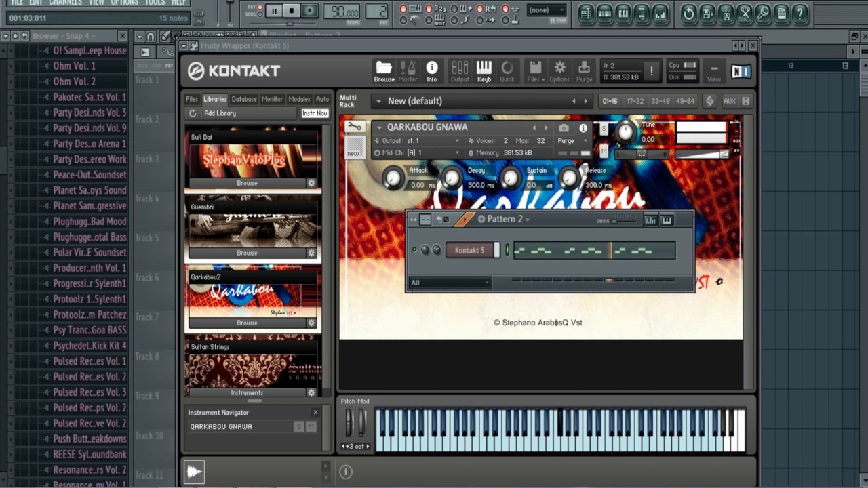This screenshot has height=488, width=868.
Task: Open the Kontakt Browse folder icon
Action: coord(384,71)
